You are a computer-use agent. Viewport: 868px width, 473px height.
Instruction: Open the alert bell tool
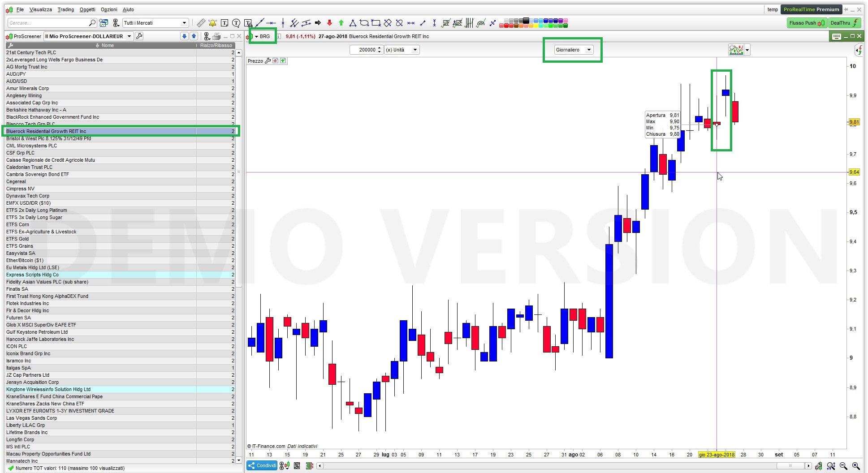[212, 23]
